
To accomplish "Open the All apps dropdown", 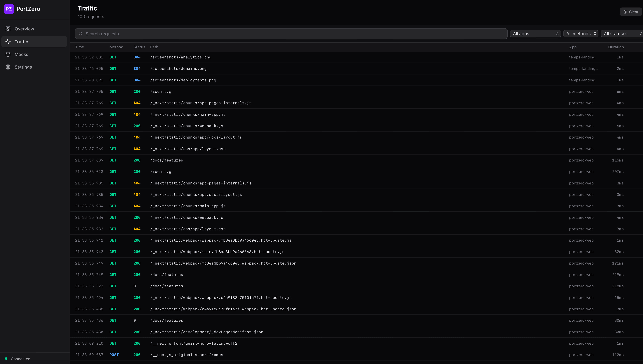I will [535, 33].
